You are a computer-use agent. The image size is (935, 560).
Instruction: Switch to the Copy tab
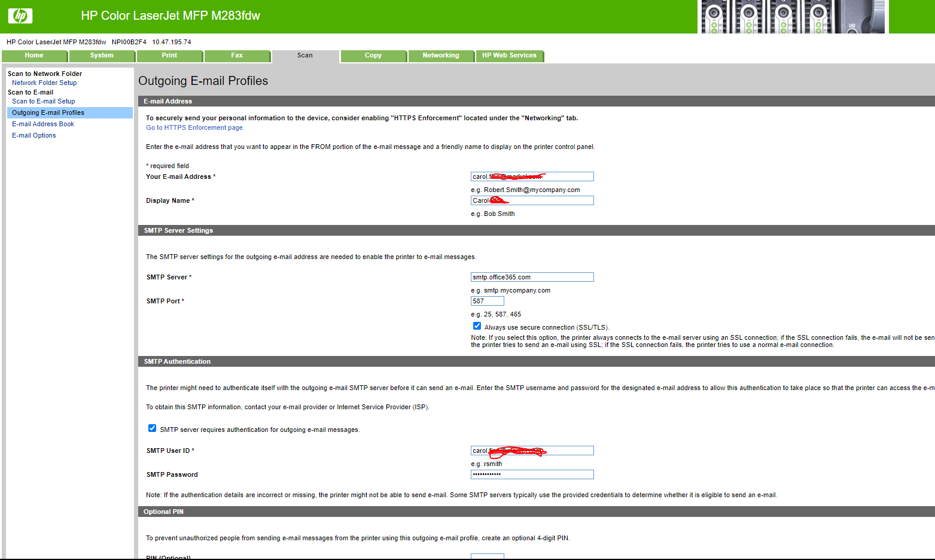[373, 56]
